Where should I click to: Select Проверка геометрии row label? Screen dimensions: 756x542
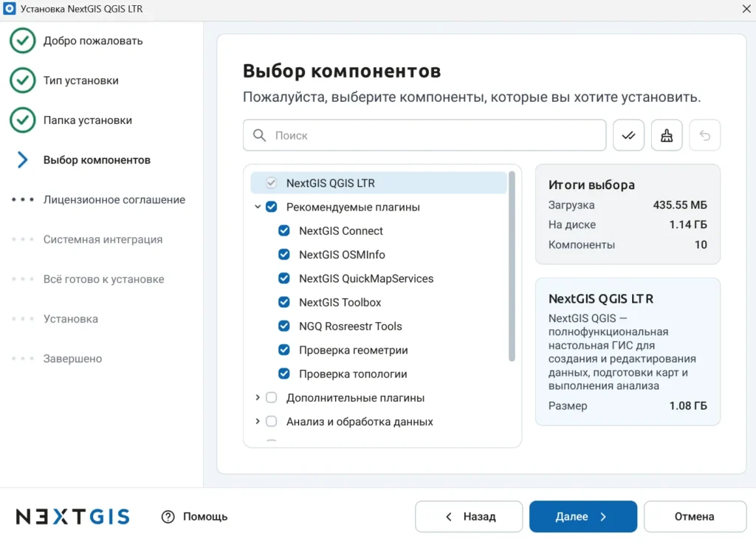[x=354, y=350]
